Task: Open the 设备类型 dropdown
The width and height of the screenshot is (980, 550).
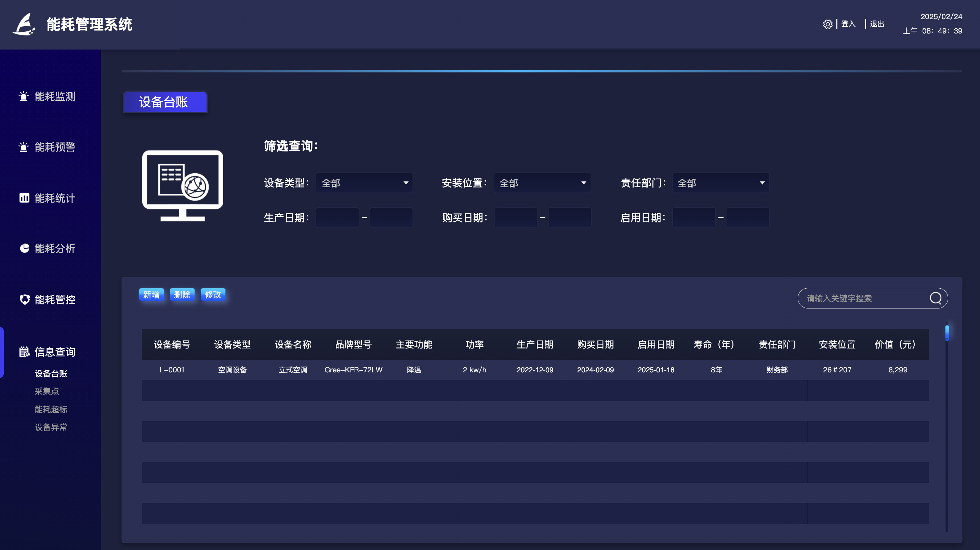Action: click(x=364, y=183)
